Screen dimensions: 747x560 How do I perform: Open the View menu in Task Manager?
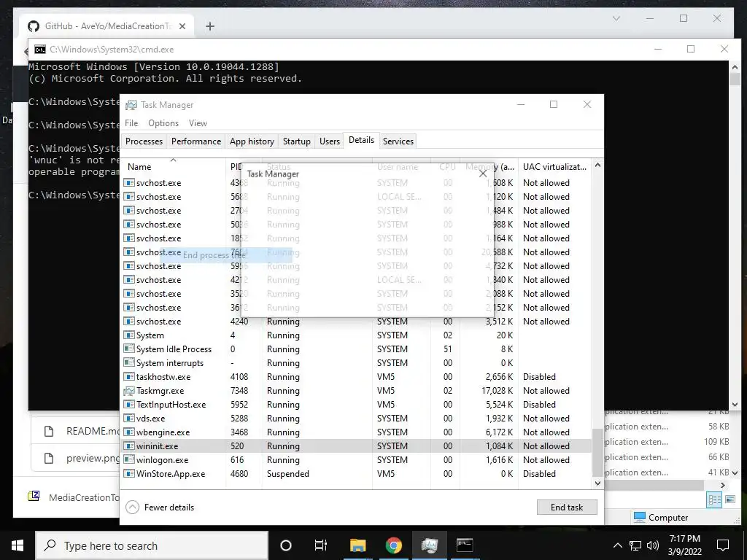[x=198, y=122]
